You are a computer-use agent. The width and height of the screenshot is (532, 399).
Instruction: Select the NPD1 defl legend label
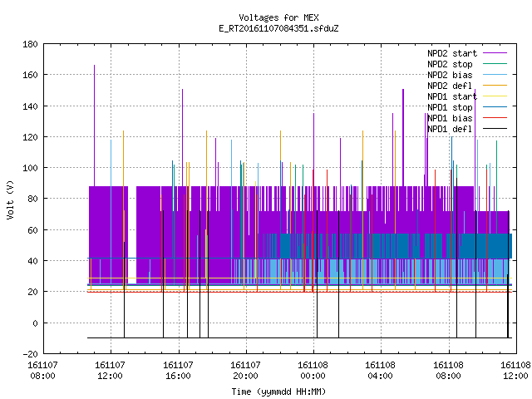click(x=450, y=129)
